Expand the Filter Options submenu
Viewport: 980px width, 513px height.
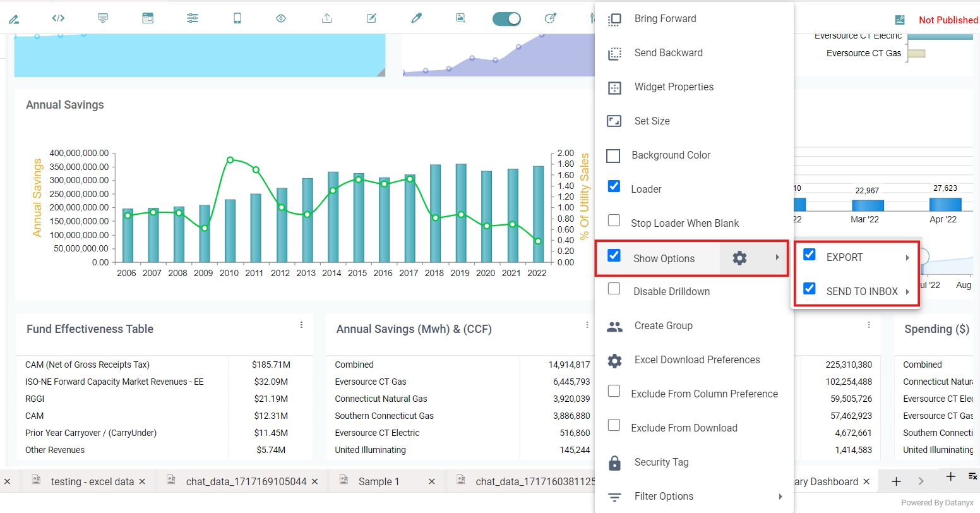[x=780, y=497]
